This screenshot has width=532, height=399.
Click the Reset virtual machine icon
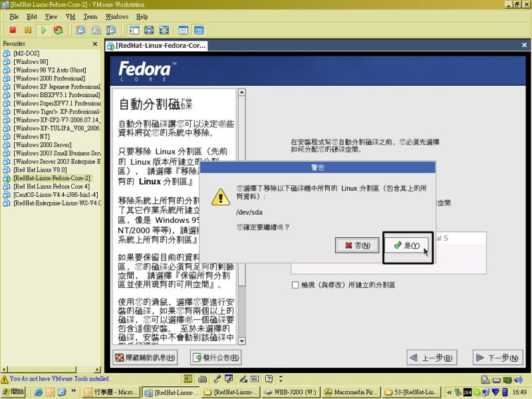[59, 30]
